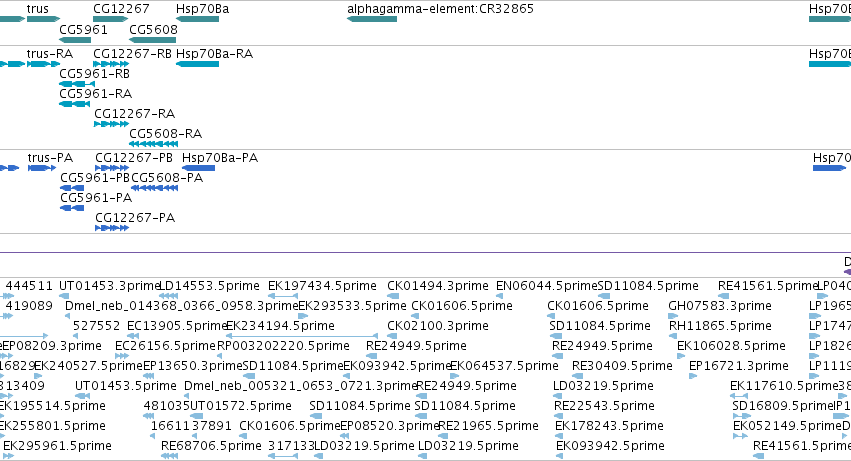Click transcript Hsp70Ba-RA
This screenshot has height=461, width=851.
pyautogui.click(x=214, y=54)
